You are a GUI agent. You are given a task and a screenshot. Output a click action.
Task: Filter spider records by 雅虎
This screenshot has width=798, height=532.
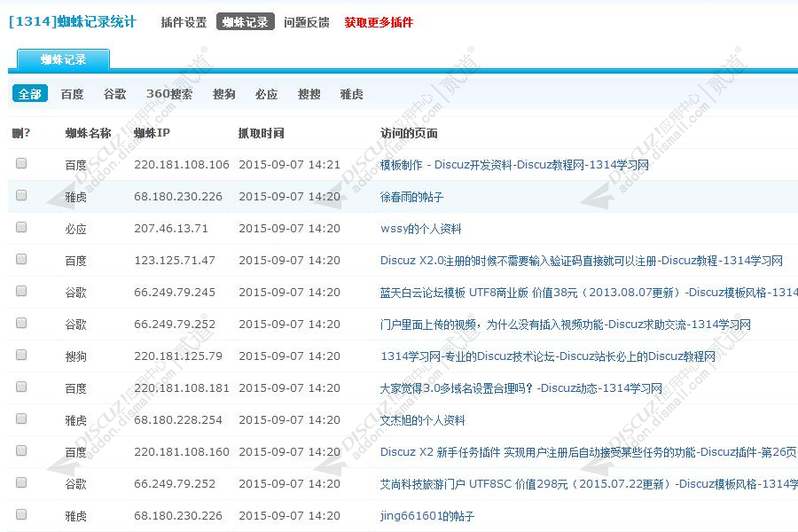[x=352, y=94]
